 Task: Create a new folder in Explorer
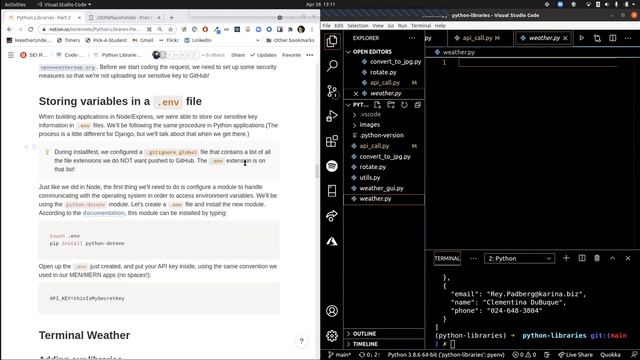[x=391, y=105]
